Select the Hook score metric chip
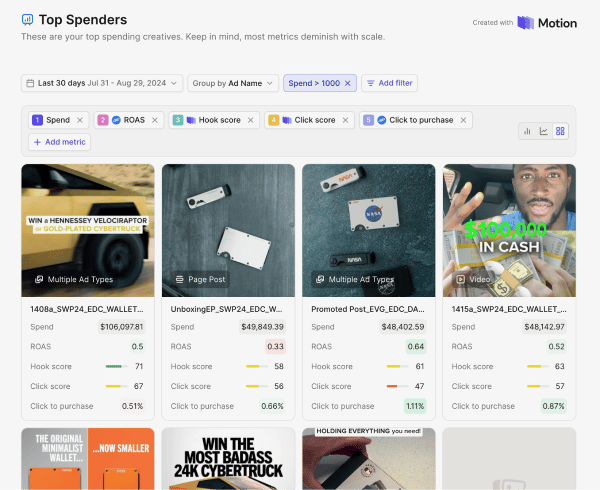This screenshot has height=490, width=600. (214, 120)
